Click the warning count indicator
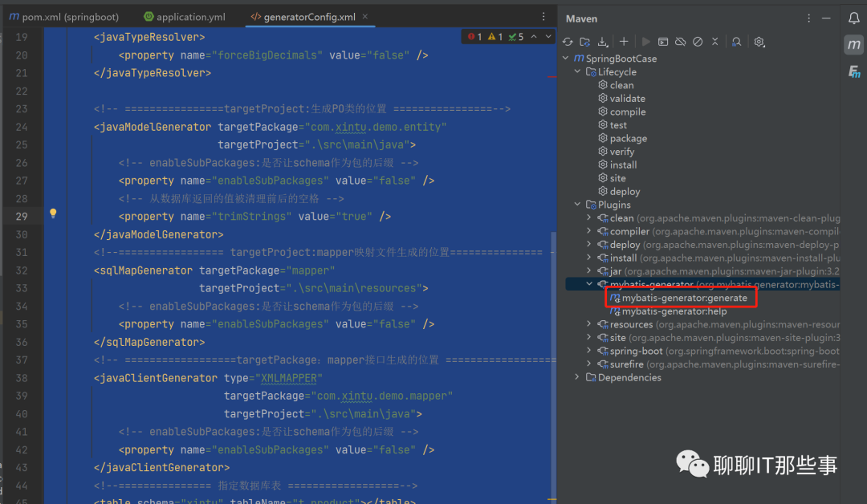This screenshot has width=867, height=504. click(495, 37)
